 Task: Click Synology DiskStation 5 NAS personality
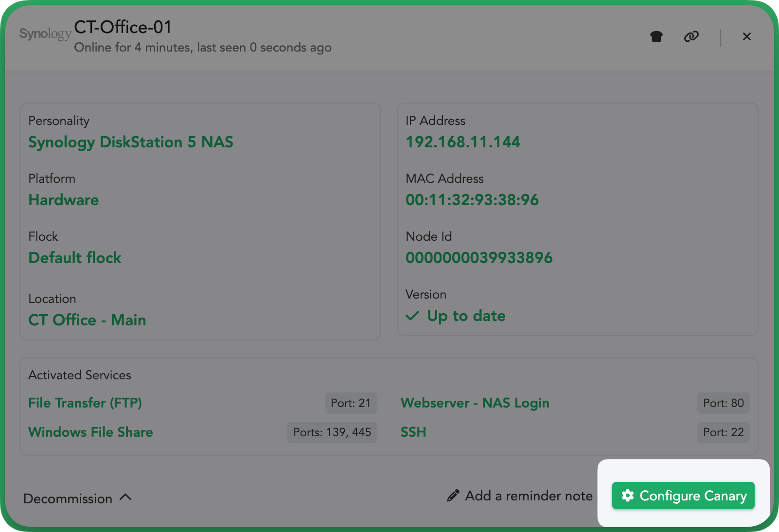(131, 142)
